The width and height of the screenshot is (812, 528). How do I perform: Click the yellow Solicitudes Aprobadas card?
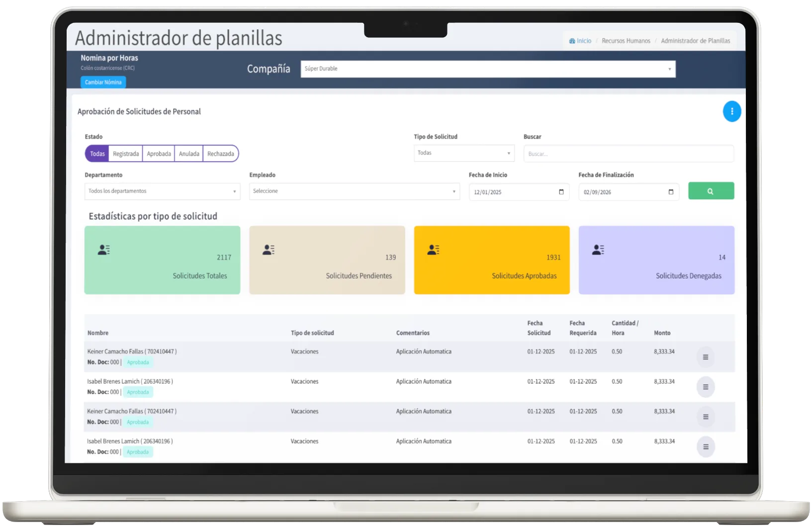point(491,260)
